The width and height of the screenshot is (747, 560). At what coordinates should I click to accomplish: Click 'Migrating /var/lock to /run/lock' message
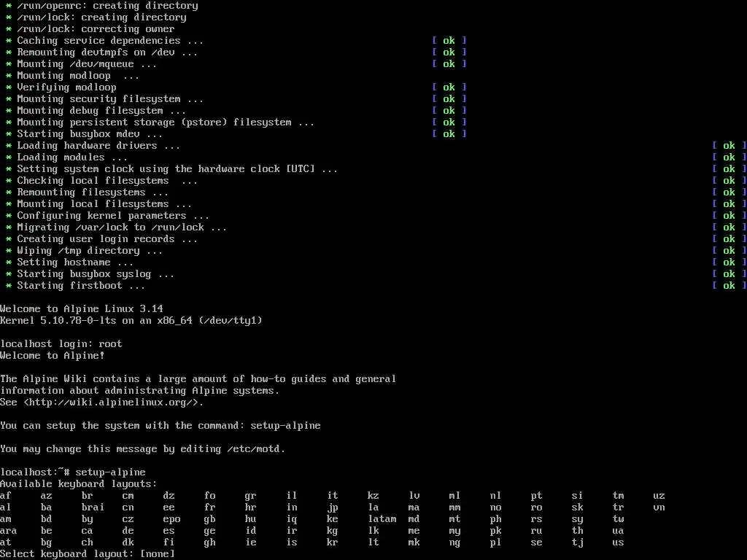122,227
